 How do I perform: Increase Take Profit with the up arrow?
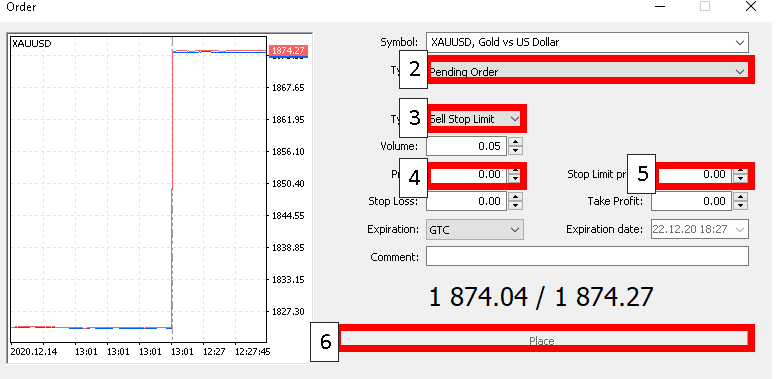pos(741,197)
